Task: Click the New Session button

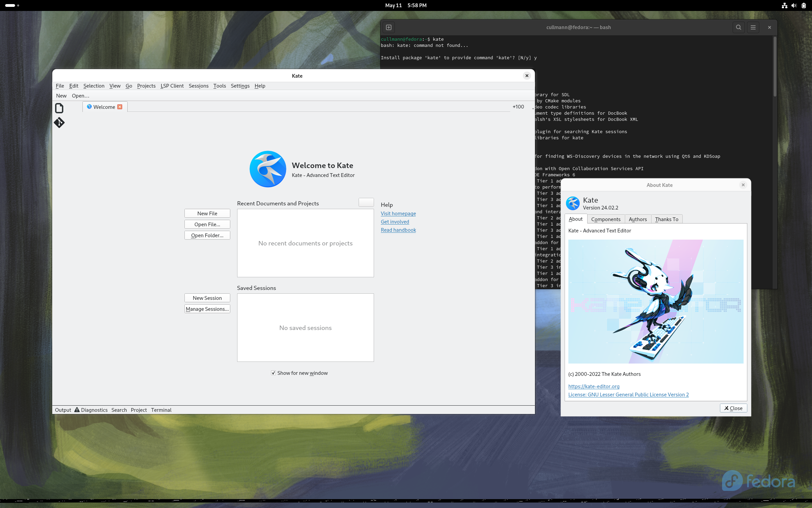Action: (207, 298)
